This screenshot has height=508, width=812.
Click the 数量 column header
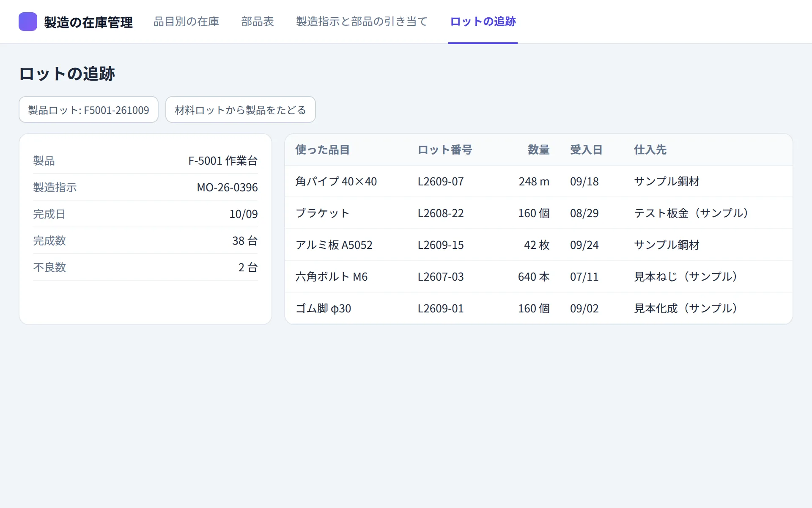coord(538,149)
